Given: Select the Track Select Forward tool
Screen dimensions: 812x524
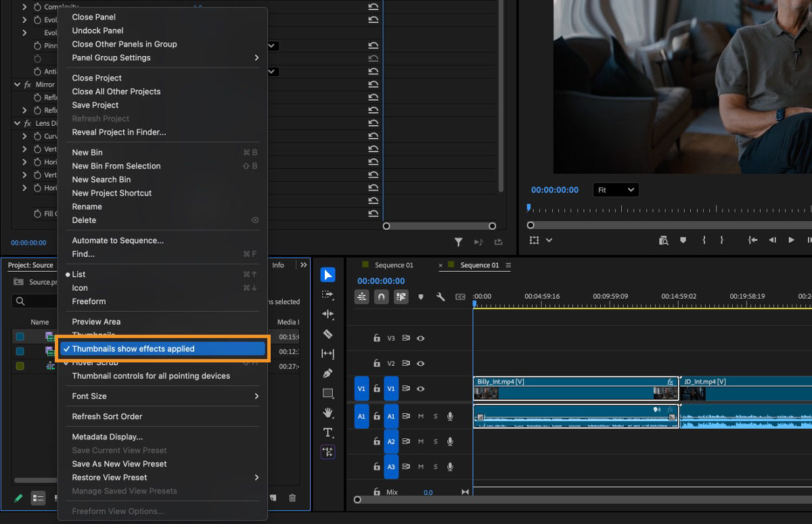Looking at the screenshot, I should 328,294.
